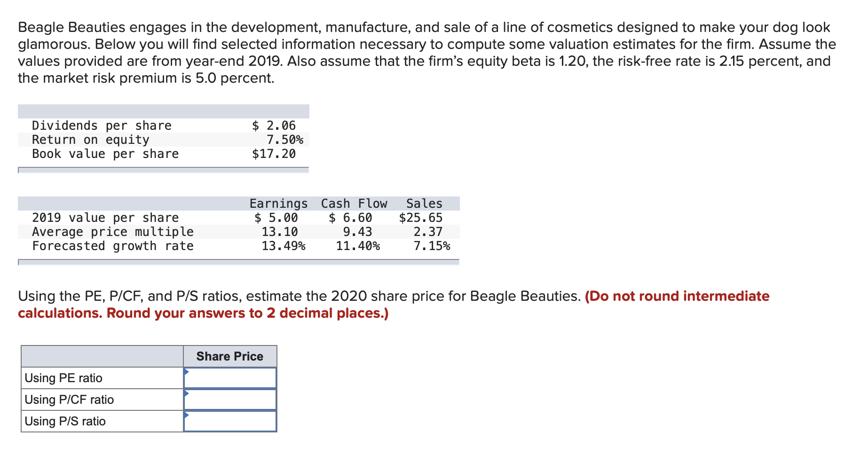The width and height of the screenshot is (868, 455).
Task: Click the blue triangle marker in P/CF ratio cell
Action: (x=186, y=393)
